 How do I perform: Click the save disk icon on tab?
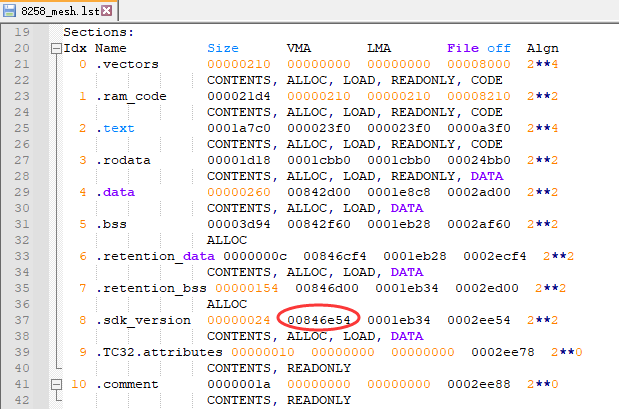tap(9, 11)
